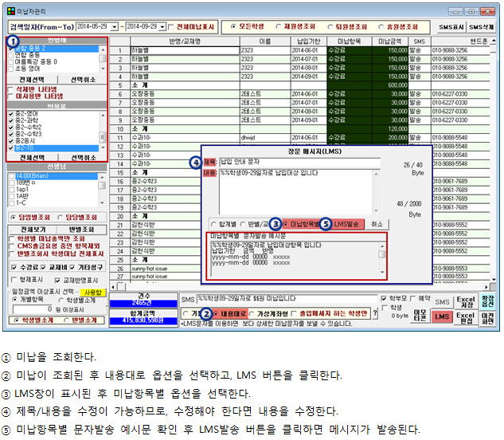The width and height of the screenshot is (504, 440).
Task: Click the Excel편집 button
Action: point(466,318)
